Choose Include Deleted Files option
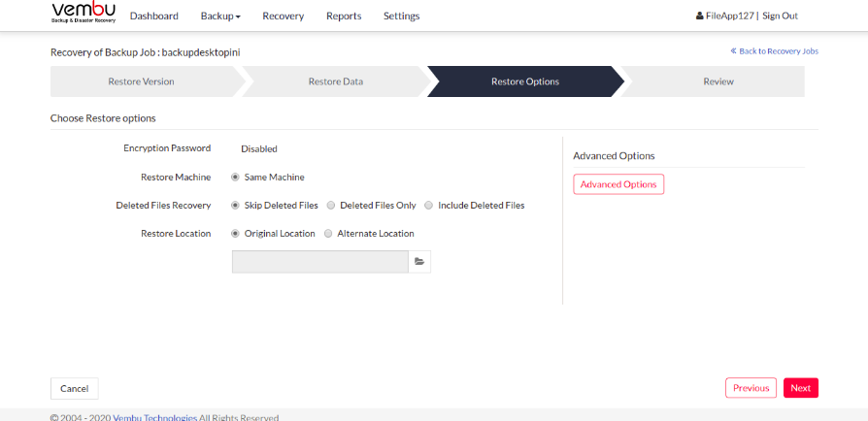This screenshot has width=868, height=421. coord(428,206)
